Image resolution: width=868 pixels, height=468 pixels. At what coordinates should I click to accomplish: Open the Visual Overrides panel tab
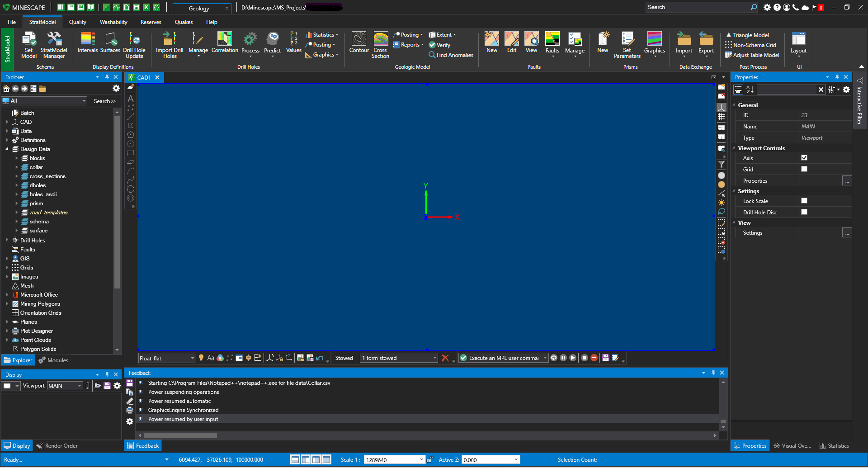click(x=793, y=446)
